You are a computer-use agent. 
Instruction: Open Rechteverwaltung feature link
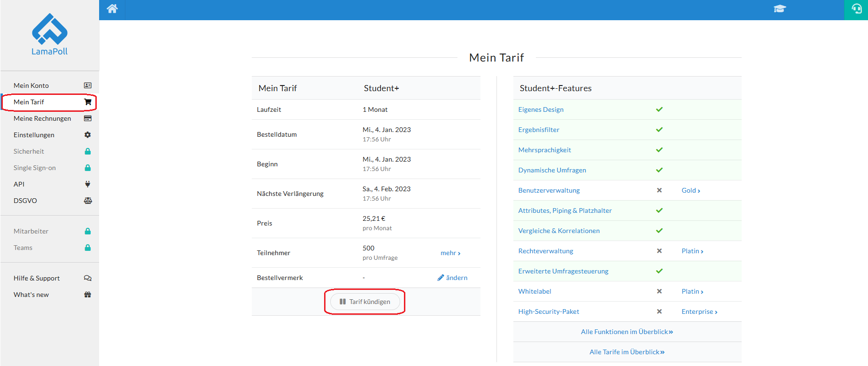(545, 251)
